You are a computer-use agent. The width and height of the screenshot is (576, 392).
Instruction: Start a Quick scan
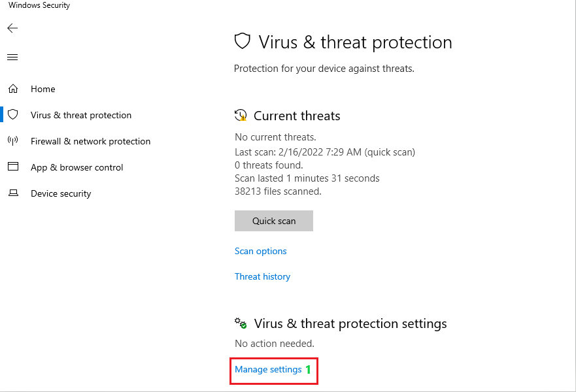tap(274, 221)
